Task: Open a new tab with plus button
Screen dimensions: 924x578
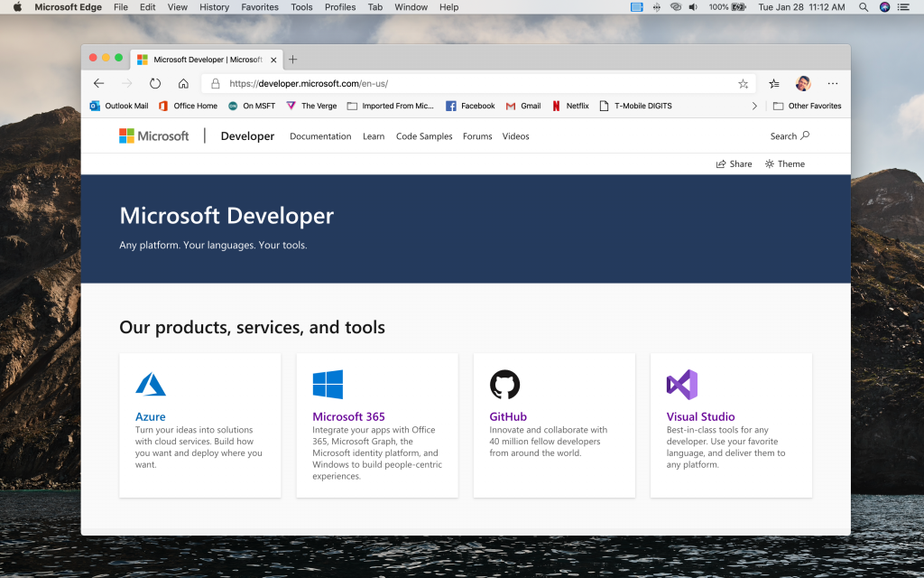Action: 292,60
